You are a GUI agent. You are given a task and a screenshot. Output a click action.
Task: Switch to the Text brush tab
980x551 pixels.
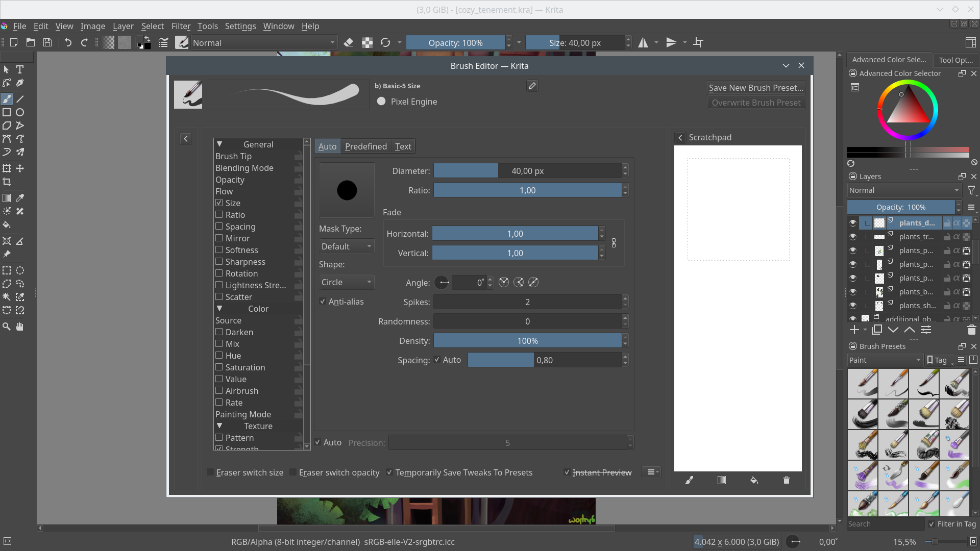click(403, 146)
